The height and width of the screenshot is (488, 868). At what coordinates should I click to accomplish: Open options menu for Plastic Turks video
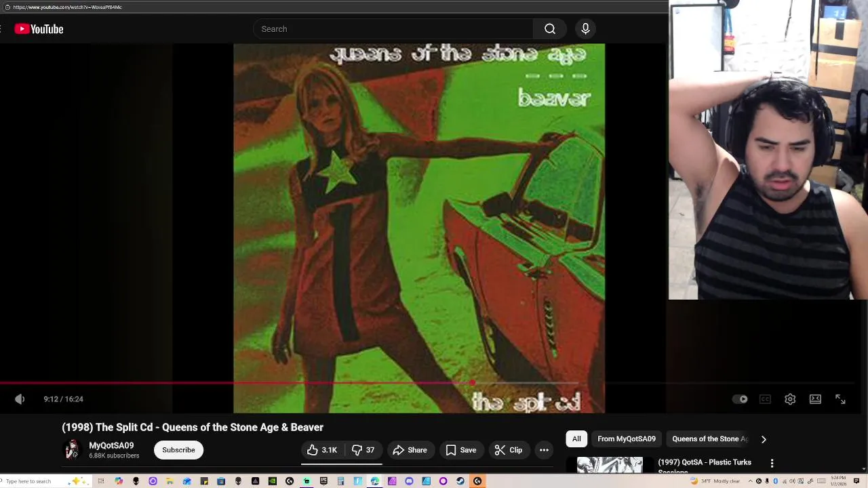tap(772, 464)
